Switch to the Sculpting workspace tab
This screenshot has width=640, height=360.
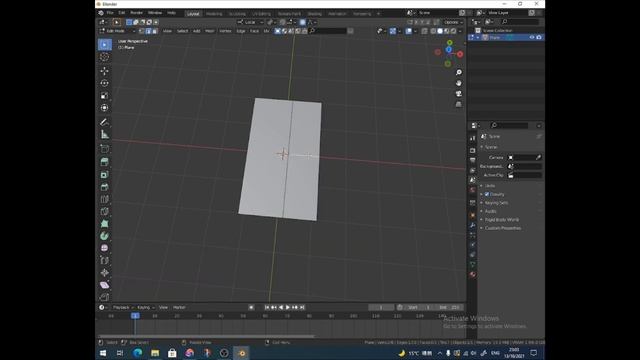click(237, 13)
